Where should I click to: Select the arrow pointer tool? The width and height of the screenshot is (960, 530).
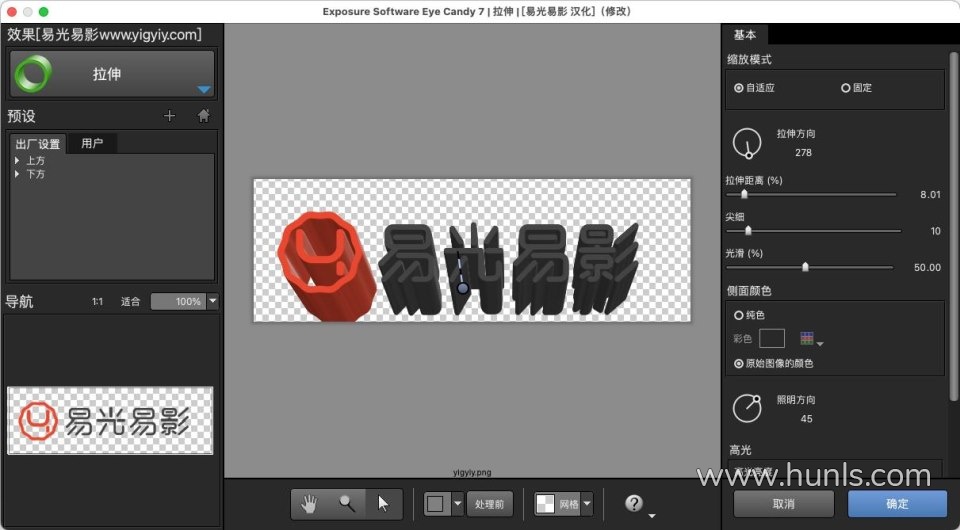(x=383, y=503)
